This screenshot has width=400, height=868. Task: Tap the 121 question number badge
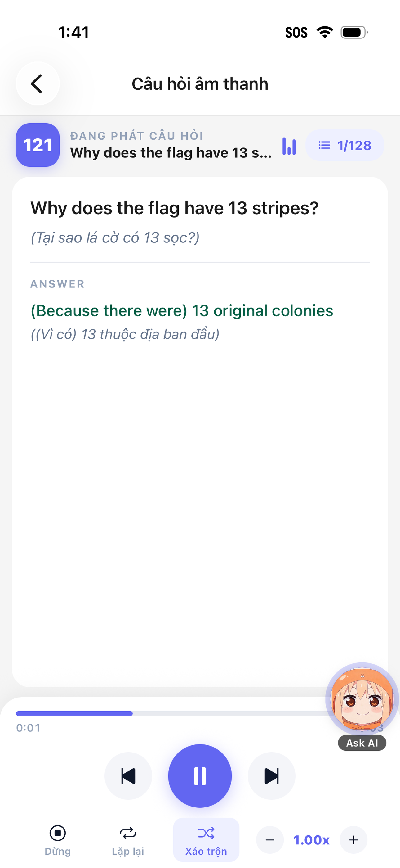point(38,145)
